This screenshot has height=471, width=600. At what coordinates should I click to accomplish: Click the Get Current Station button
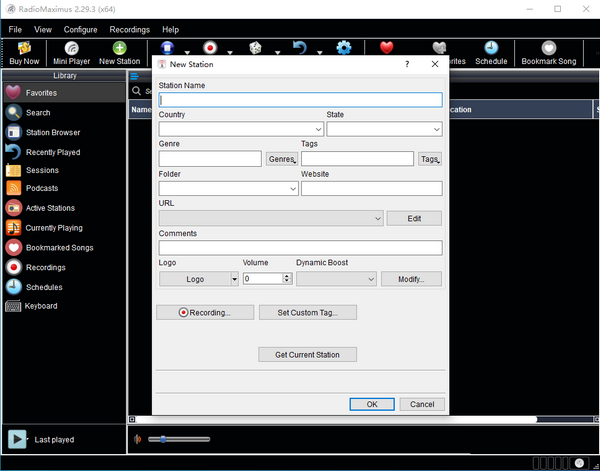[x=307, y=354]
